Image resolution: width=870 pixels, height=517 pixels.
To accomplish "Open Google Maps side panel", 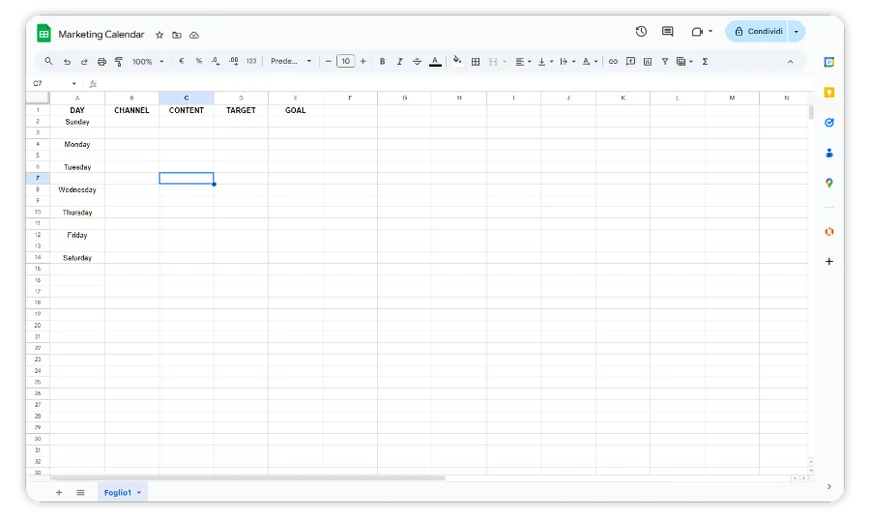I will [829, 183].
